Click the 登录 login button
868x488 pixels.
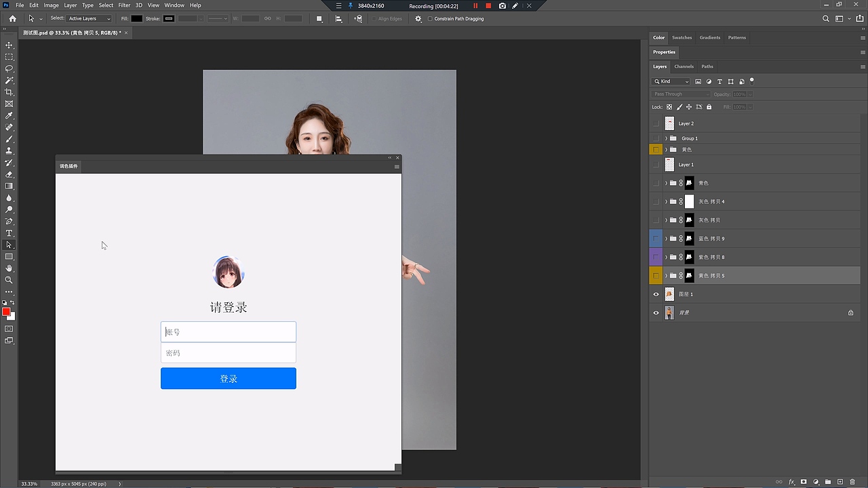tap(229, 378)
